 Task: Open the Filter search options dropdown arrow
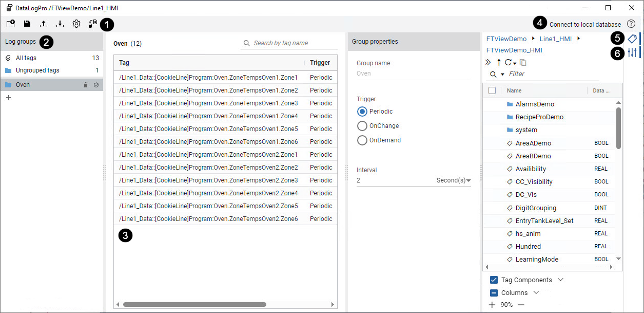pyautogui.click(x=502, y=75)
